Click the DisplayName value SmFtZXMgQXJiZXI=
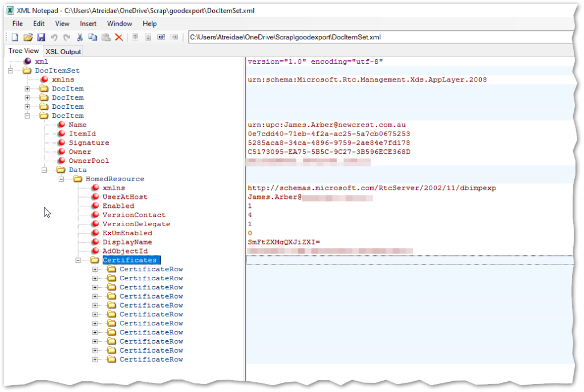The height and width of the screenshot is (392, 584). pyautogui.click(x=284, y=242)
